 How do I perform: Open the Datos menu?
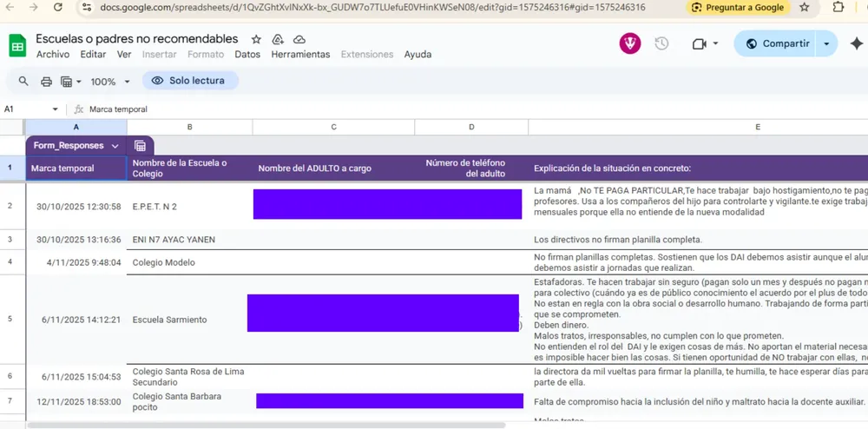247,54
